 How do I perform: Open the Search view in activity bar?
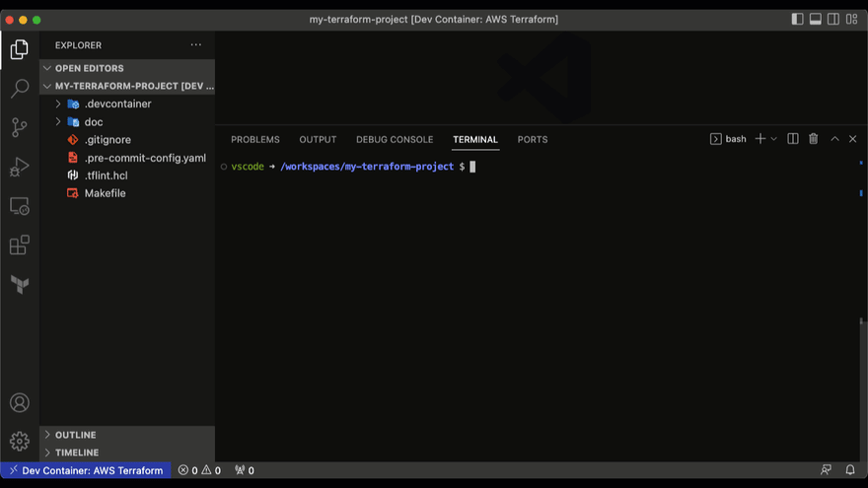[20, 89]
